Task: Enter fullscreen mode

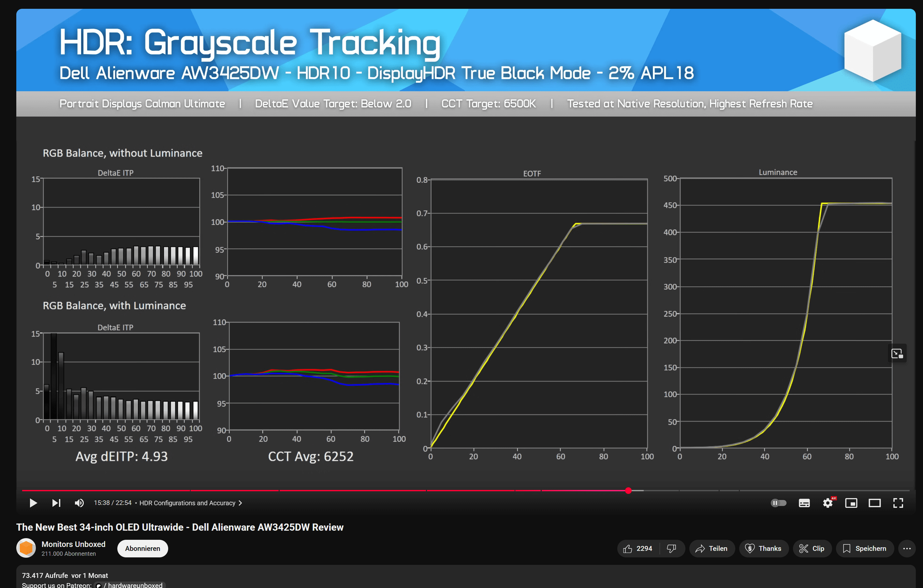Action: pyautogui.click(x=898, y=503)
